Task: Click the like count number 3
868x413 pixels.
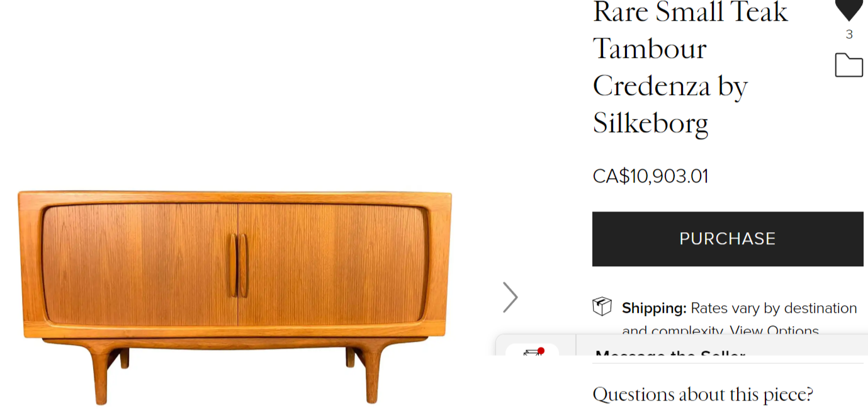Action: click(849, 35)
